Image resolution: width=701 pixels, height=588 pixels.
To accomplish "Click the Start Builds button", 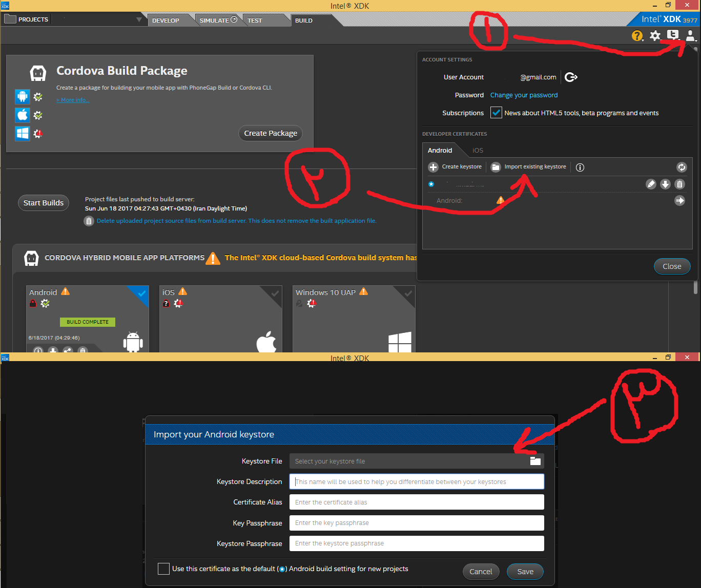I will [x=44, y=203].
